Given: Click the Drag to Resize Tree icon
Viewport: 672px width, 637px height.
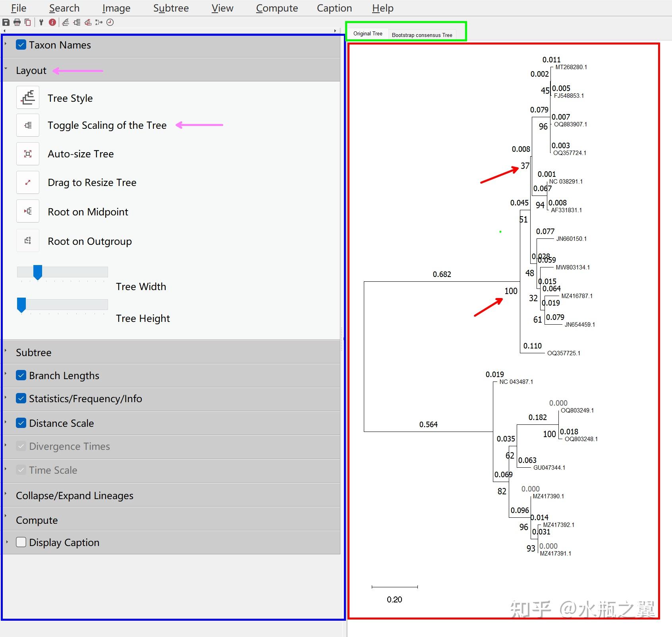Looking at the screenshot, I should [x=28, y=182].
